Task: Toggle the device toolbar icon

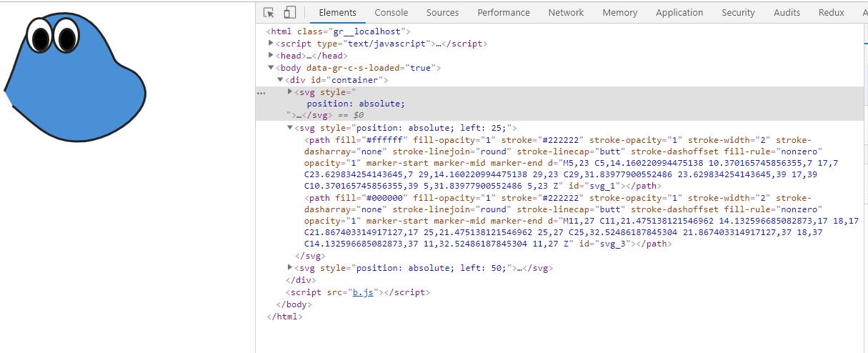Action: coord(289,13)
